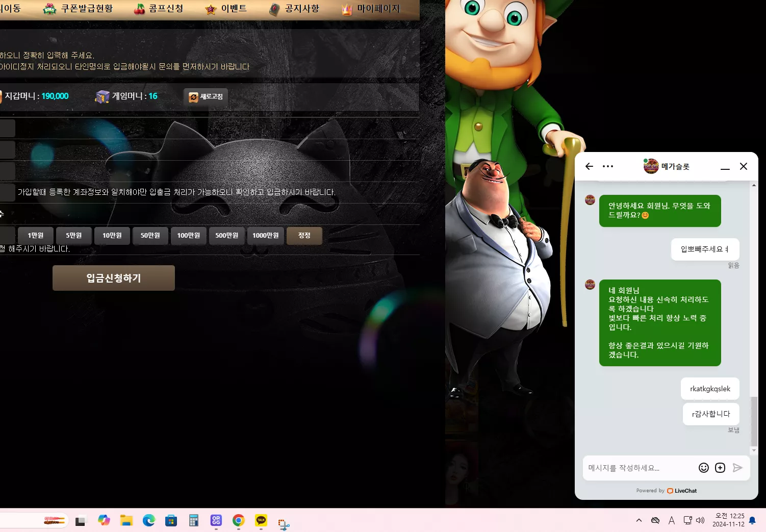Click the chat scrollbar down arrow
The width and height of the screenshot is (766, 532).
(754, 450)
